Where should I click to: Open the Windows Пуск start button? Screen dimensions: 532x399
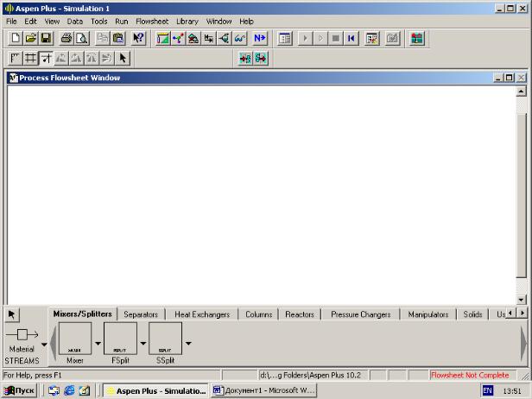19,391
